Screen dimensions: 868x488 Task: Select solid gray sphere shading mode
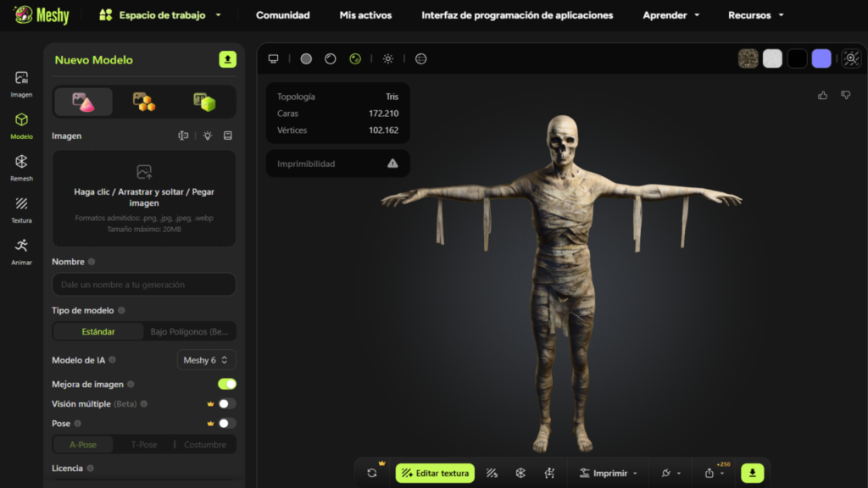pos(306,58)
